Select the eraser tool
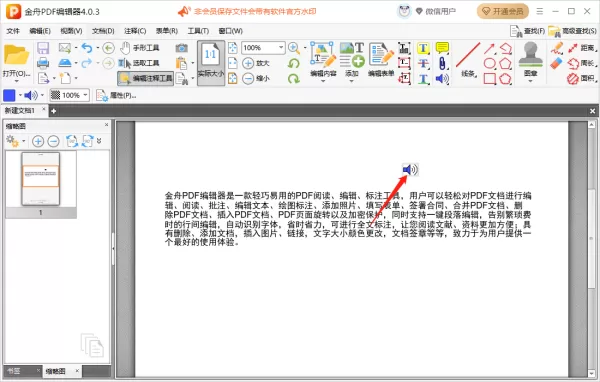 tap(556, 63)
